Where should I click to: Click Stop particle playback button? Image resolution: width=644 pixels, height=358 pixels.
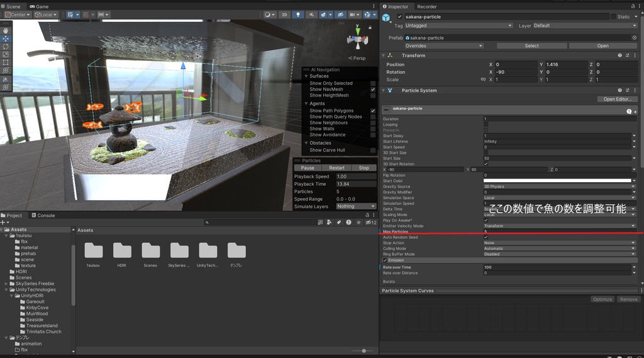coord(364,168)
